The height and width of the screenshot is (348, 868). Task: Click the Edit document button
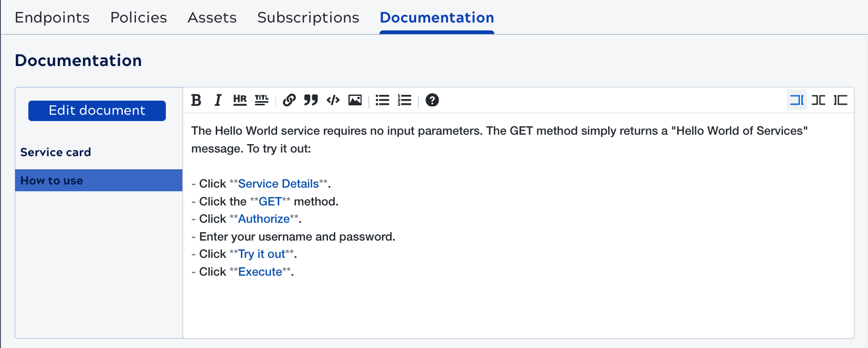97,111
